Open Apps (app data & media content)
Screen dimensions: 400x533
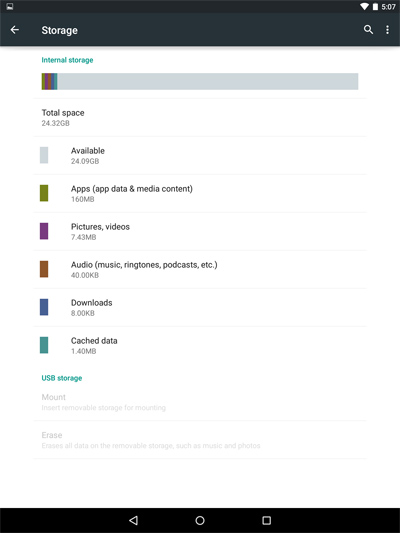(x=200, y=194)
